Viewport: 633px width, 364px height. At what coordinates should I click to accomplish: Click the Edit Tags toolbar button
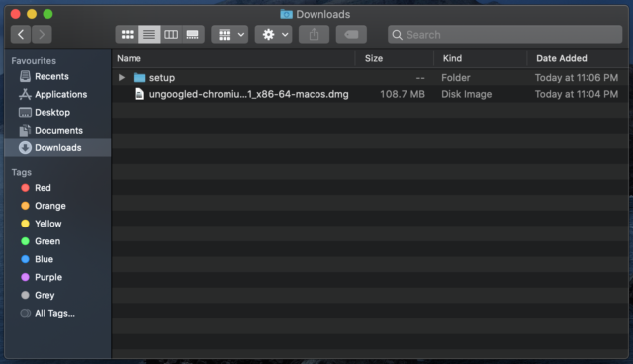[x=351, y=35]
